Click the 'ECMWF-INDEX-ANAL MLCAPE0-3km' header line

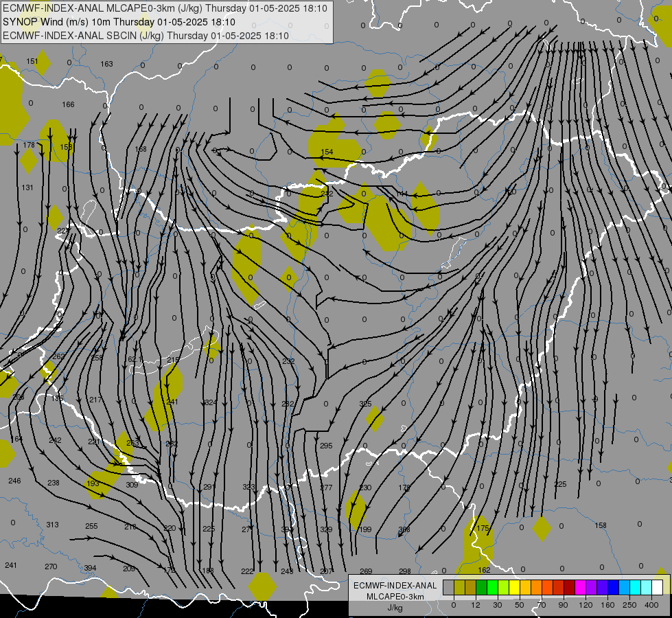(x=165, y=8)
